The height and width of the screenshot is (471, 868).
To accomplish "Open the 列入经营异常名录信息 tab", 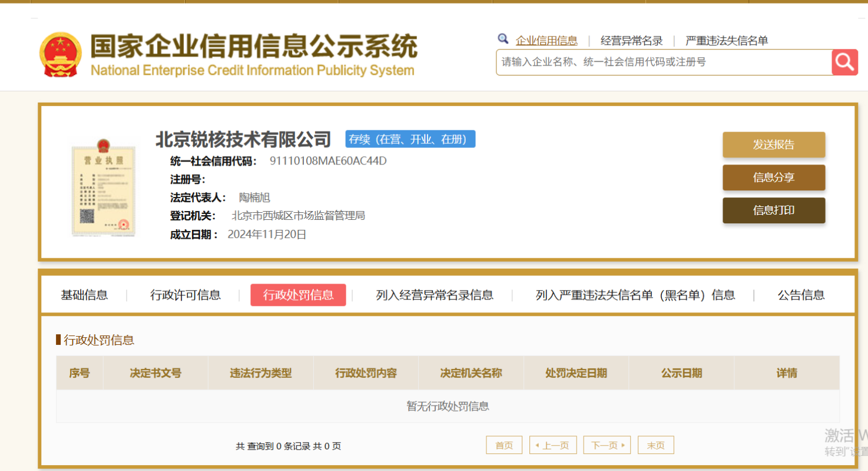I will tap(435, 295).
